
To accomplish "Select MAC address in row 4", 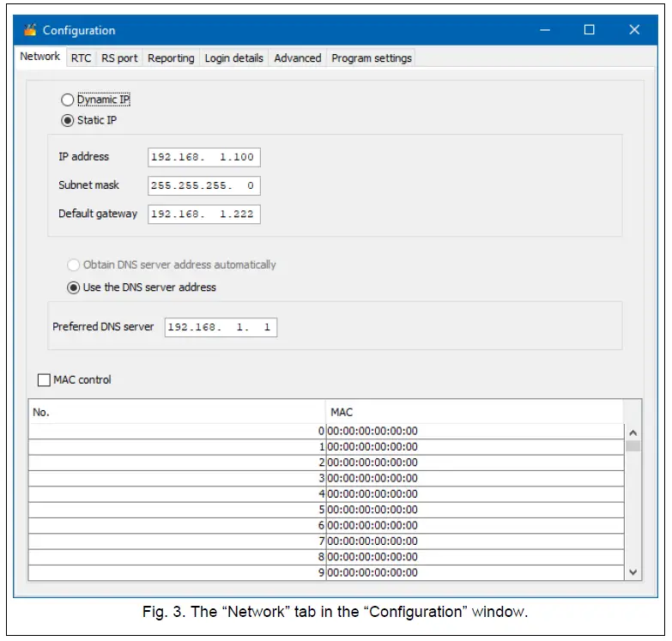I will (x=475, y=494).
